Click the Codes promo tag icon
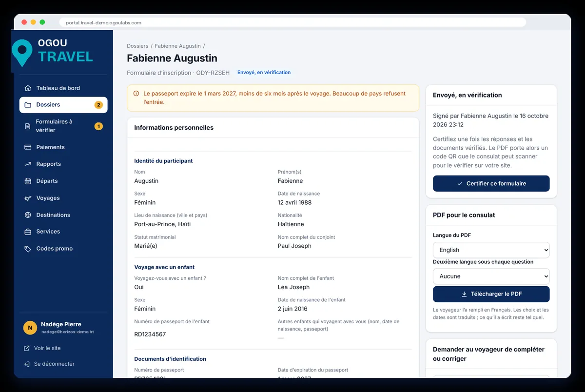The image size is (585, 392). point(28,249)
